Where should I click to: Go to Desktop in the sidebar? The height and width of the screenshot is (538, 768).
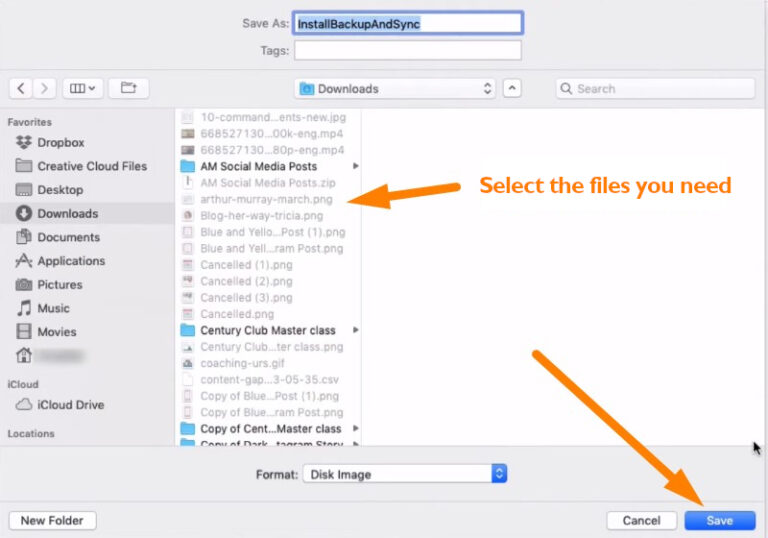(x=60, y=190)
